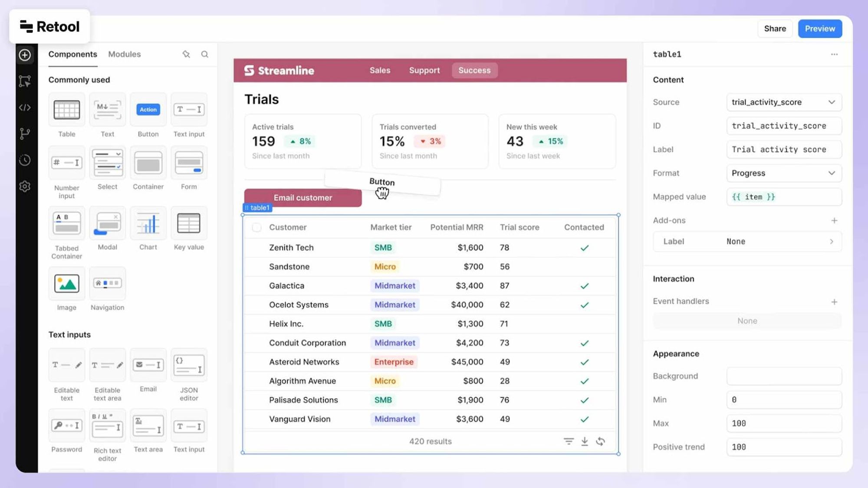The image size is (868, 488).
Task: Select the component inspector tool
Action: pyautogui.click(x=25, y=82)
